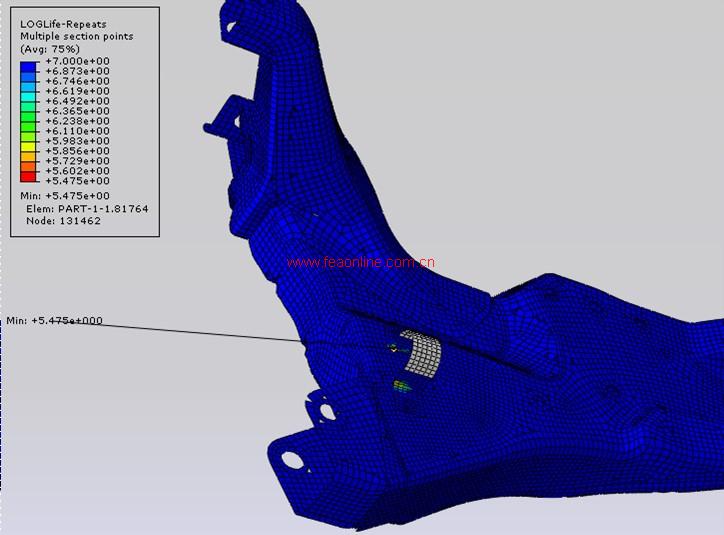The width and height of the screenshot is (724, 535).
Task: Click the 'Min: +5.475e+000' viewport annotation
Action: (55, 321)
